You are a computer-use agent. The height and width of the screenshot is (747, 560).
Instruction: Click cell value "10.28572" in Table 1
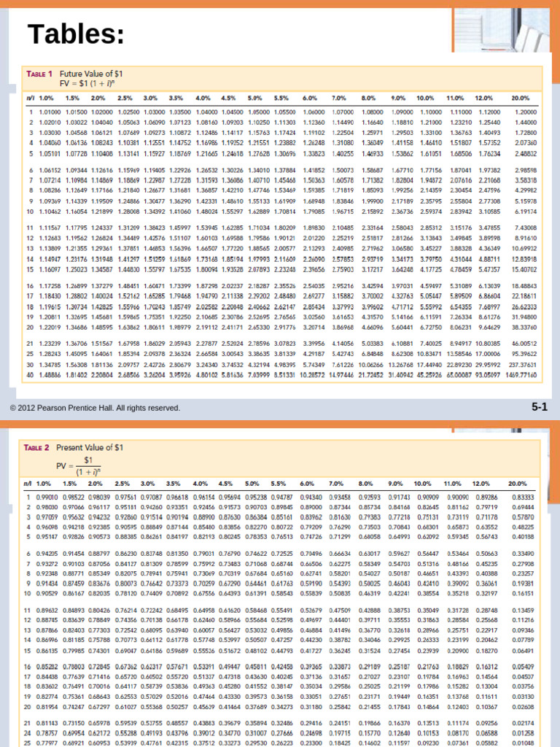[313, 375]
